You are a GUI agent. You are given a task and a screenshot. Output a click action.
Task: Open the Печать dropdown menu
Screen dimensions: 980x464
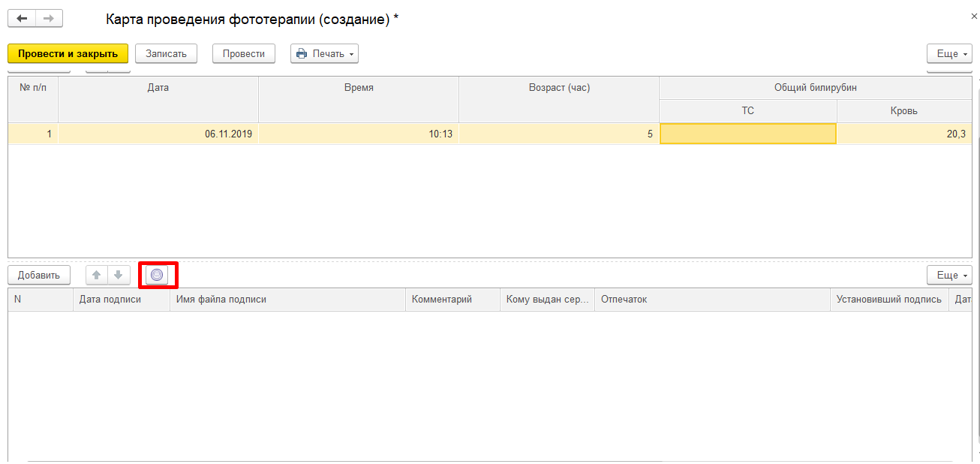pos(324,53)
